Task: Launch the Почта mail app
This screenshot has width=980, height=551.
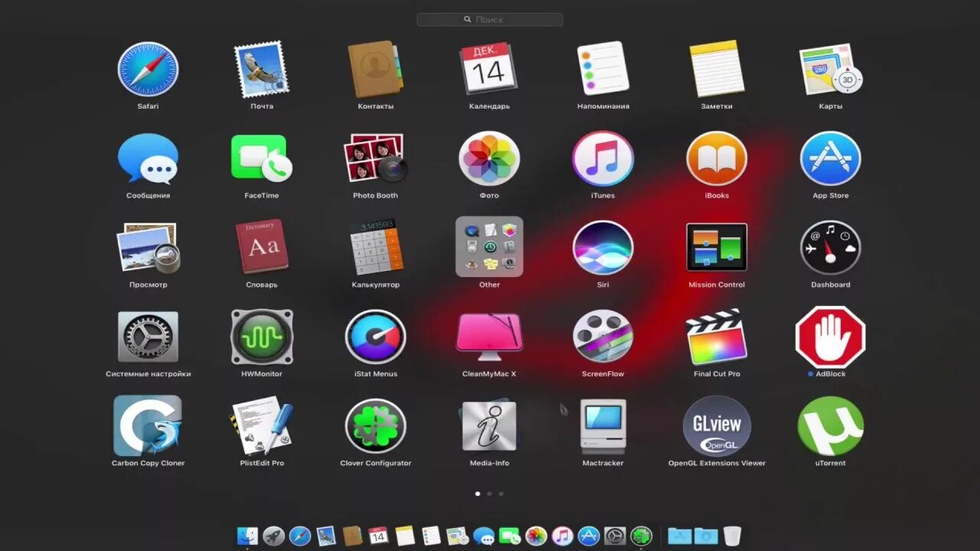Action: coord(261,70)
